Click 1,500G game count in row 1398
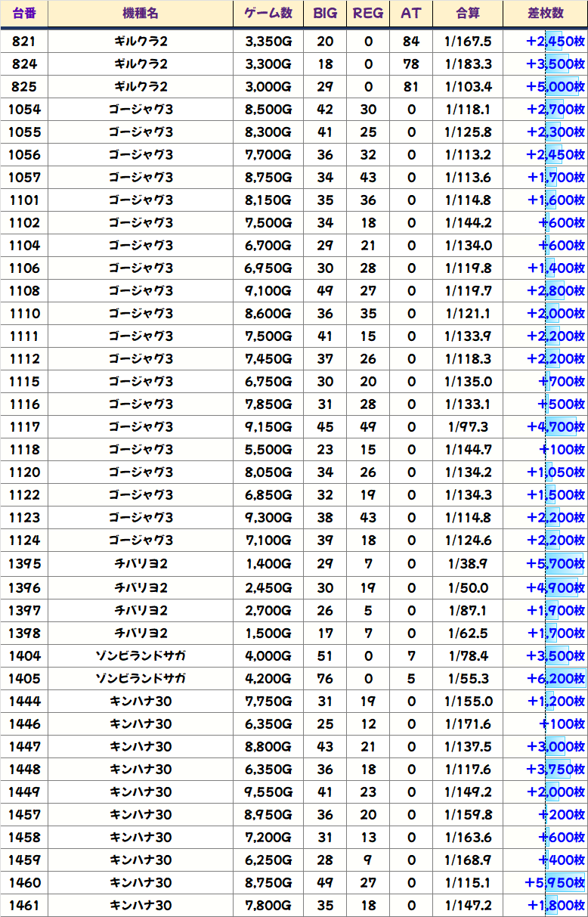Image resolution: width=588 pixels, height=917 pixels. (269, 633)
